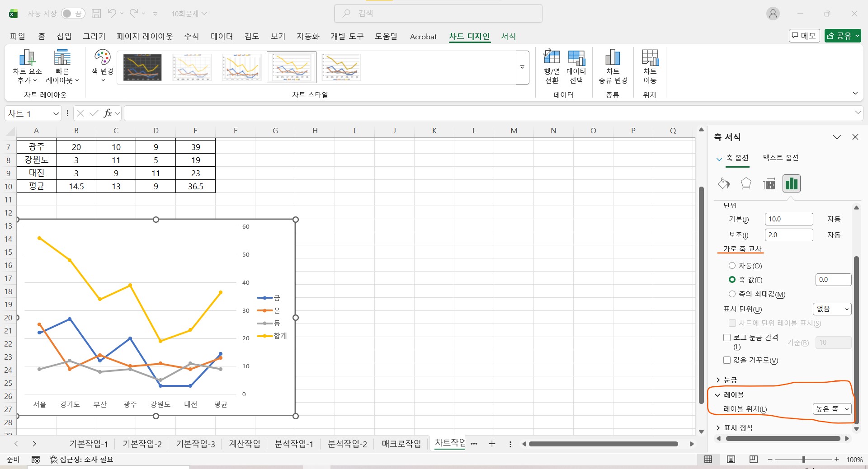868x469 pixels.
Task: Expand the tick marks (눈금) section
Action: [x=730, y=380]
